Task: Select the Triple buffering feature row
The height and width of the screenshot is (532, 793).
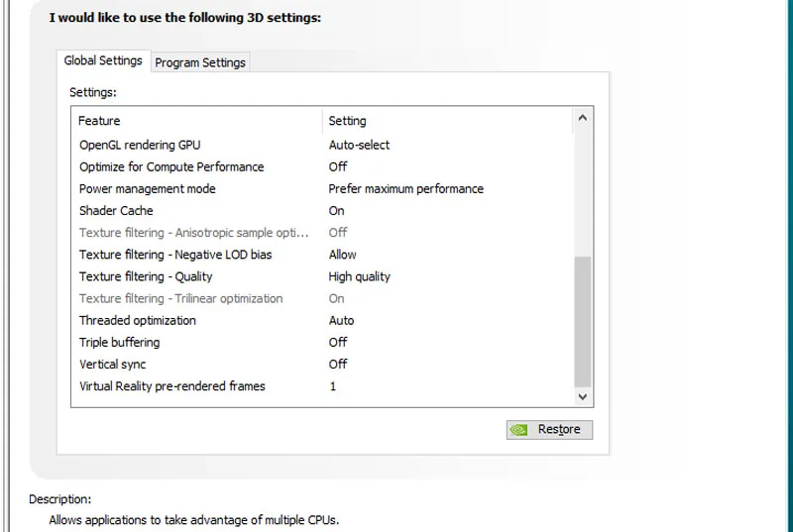Action: [323, 343]
